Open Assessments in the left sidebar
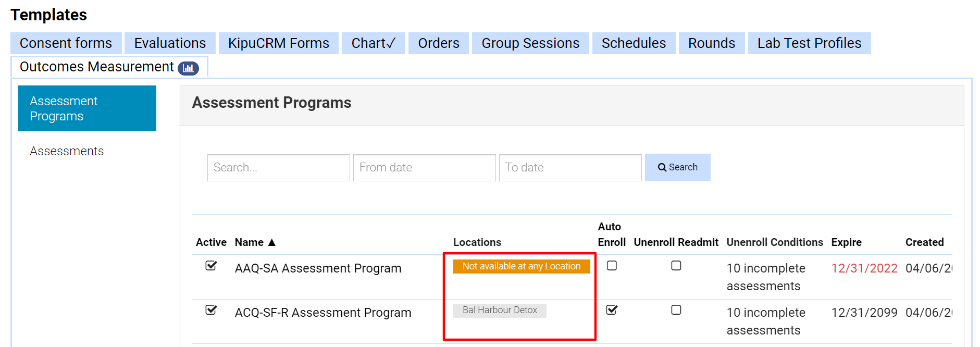980x347 pixels. pos(67,151)
